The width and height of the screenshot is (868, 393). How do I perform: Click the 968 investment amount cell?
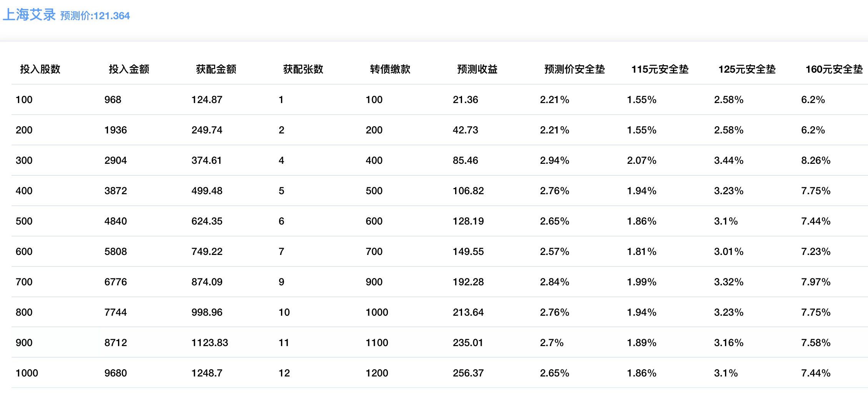[113, 100]
